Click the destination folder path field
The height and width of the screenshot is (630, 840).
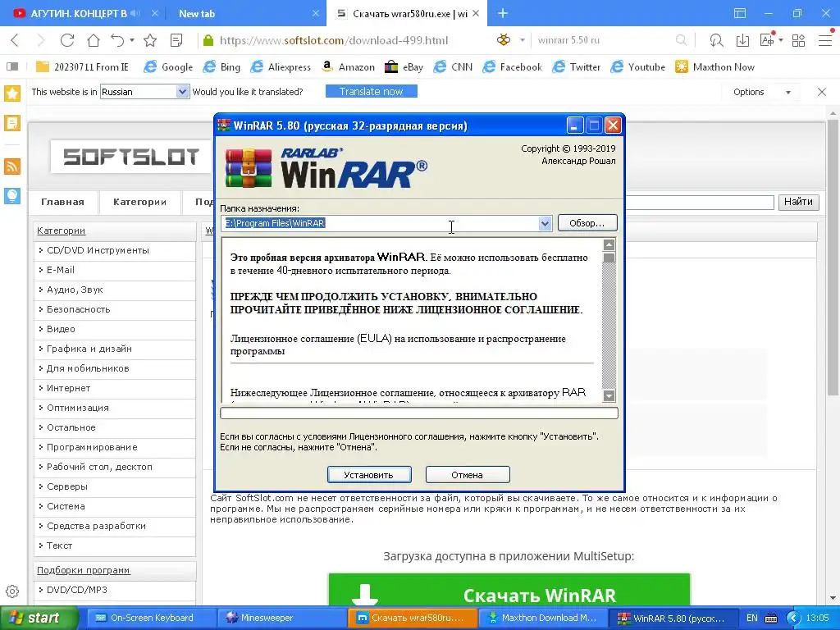381,223
